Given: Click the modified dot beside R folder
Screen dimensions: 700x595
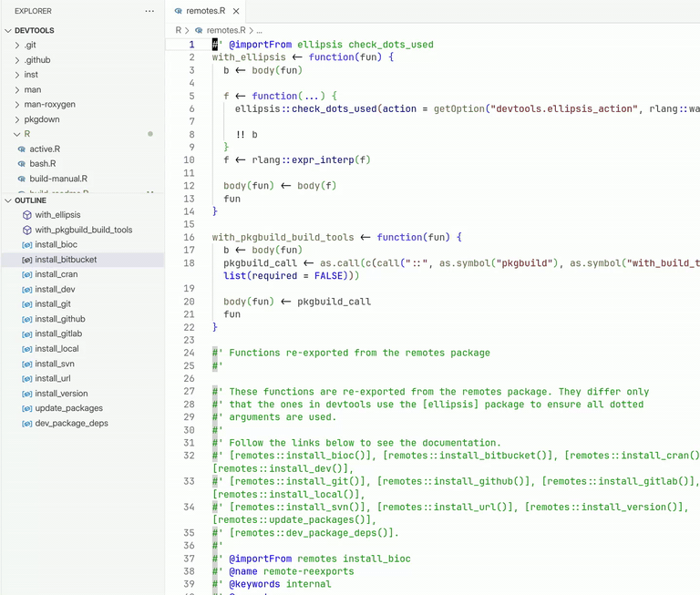Looking at the screenshot, I should click(x=150, y=134).
